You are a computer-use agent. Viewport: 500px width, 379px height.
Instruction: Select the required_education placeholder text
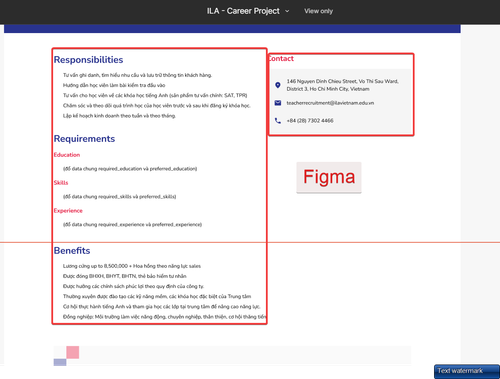pyautogui.click(x=130, y=169)
